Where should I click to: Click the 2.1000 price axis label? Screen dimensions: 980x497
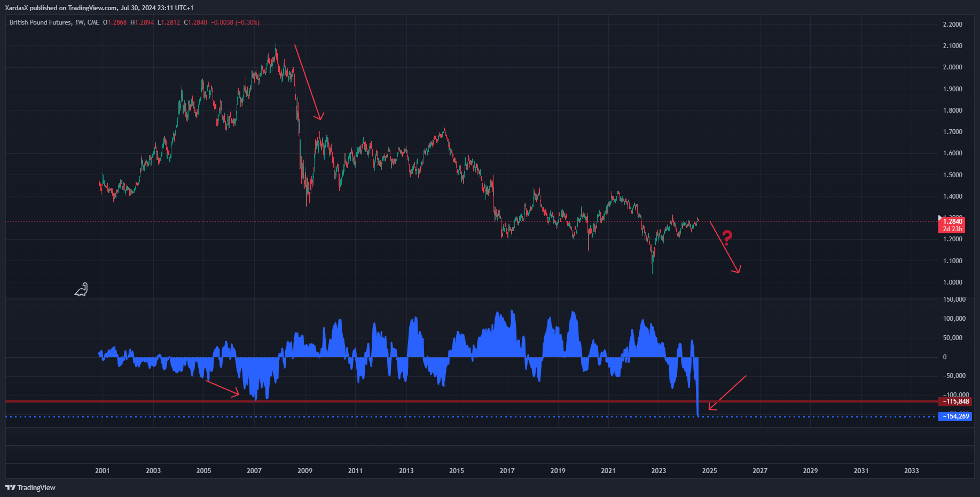click(x=953, y=46)
